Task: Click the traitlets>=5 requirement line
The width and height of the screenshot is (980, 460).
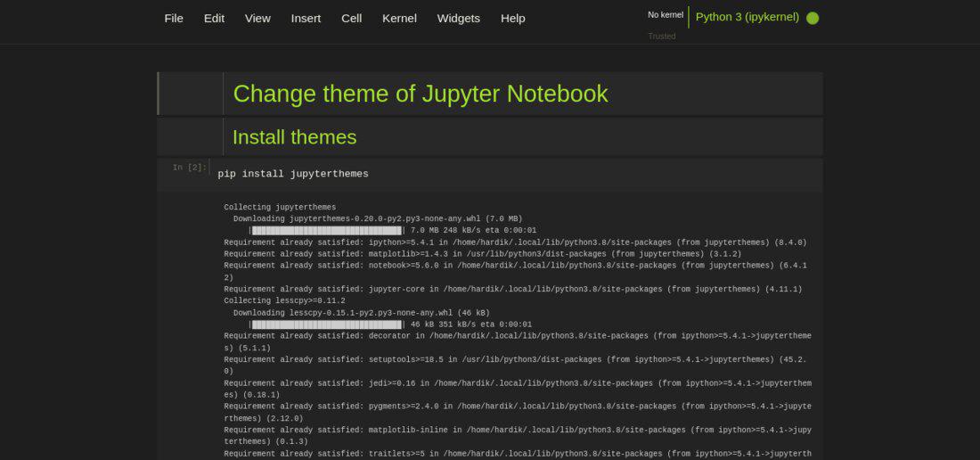Action: [x=518, y=454]
